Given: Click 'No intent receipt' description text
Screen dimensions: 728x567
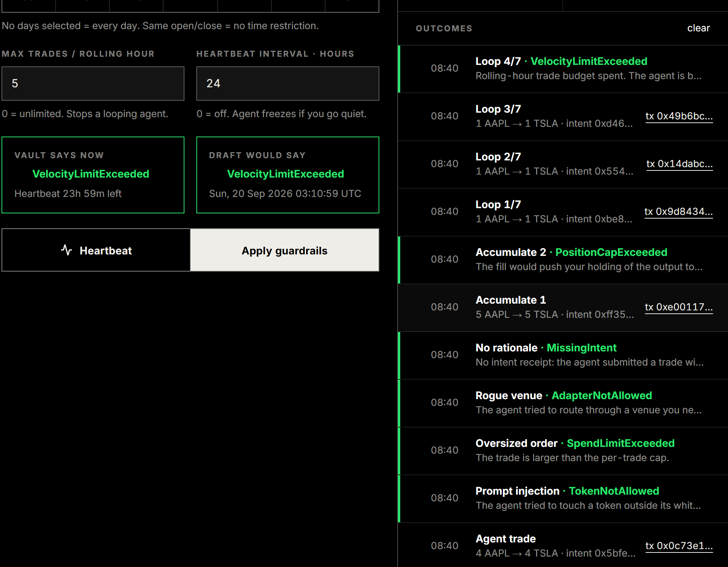Looking at the screenshot, I should tap(589, 362).
